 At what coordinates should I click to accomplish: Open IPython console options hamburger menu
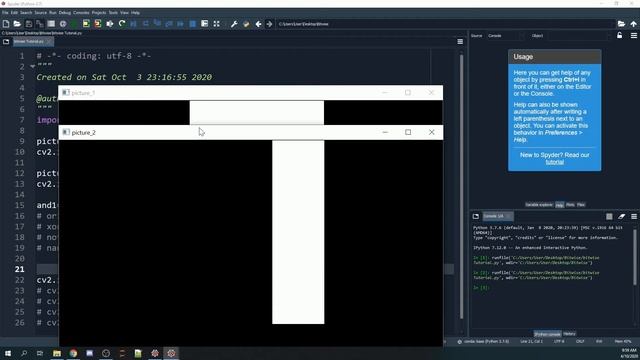[633, 216]
